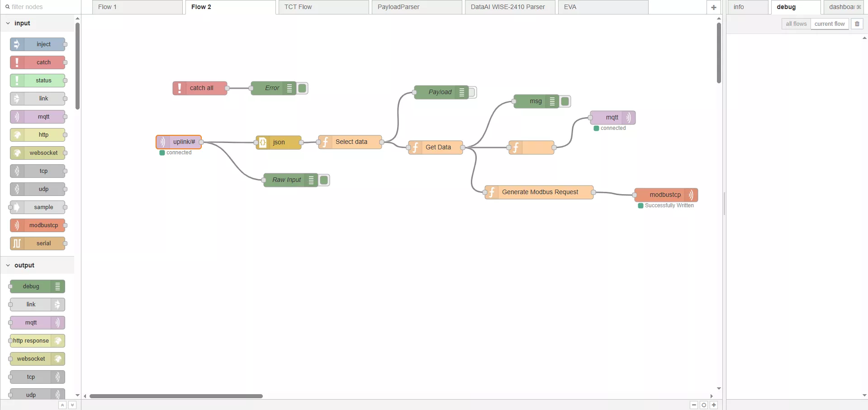
Task: Click the json node on canvas
Action: (x=279, y=143)
